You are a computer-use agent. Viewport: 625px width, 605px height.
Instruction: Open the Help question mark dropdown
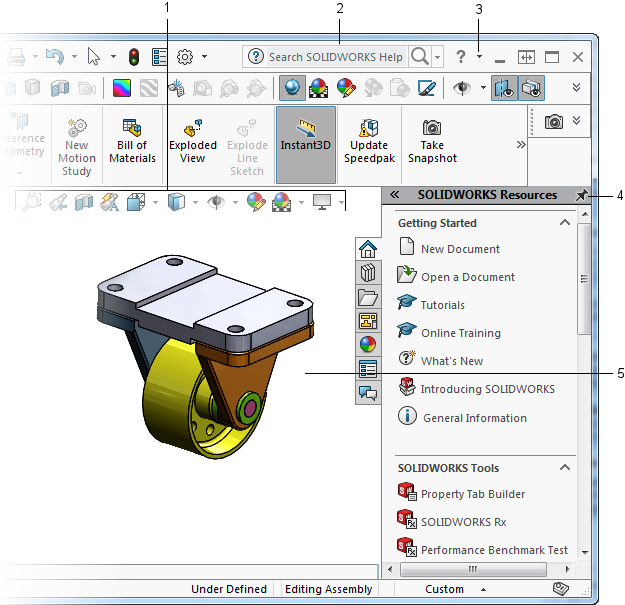(479, 57)
